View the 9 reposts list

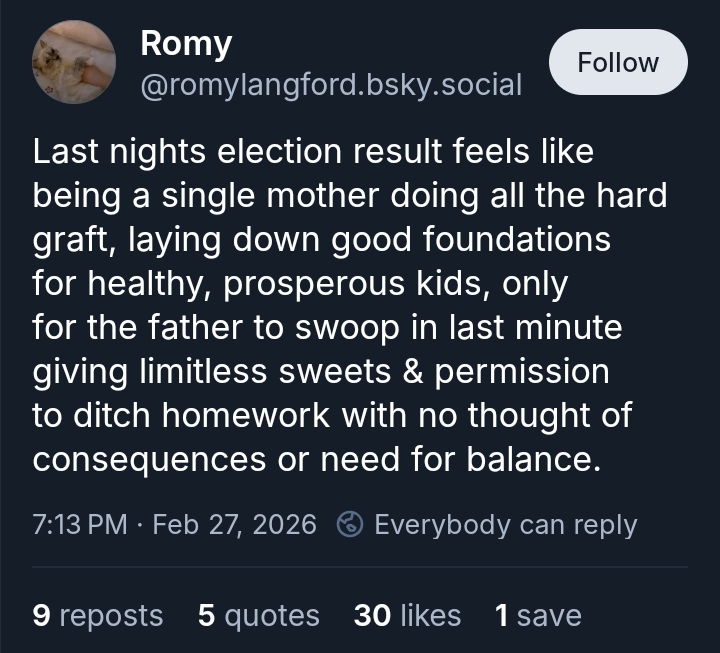pos(97,615)
